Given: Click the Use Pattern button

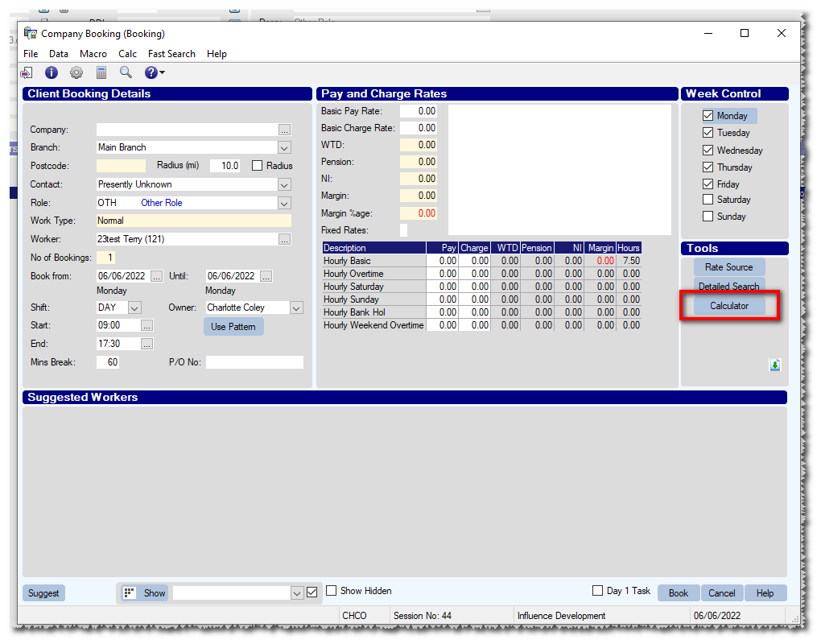Looking at the screenshot, I should [x=233, y=327].
